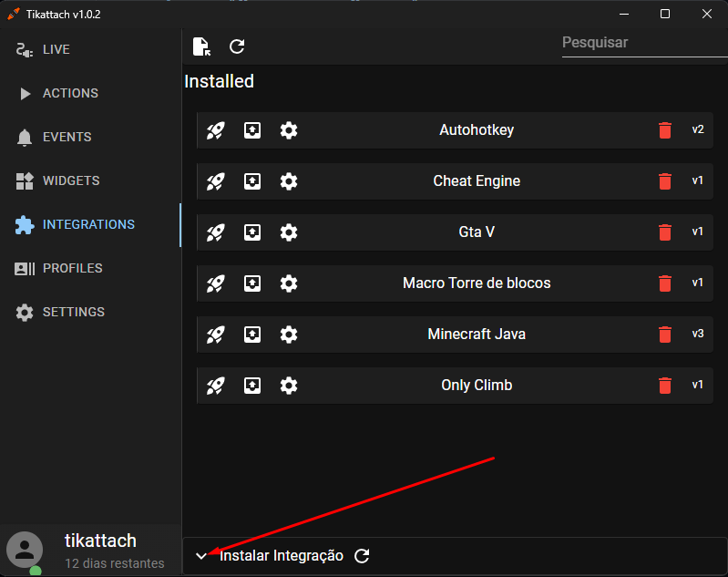728x577 pixels.
Task: Click the Instalar Integração label
Action: tap(282, 556)
